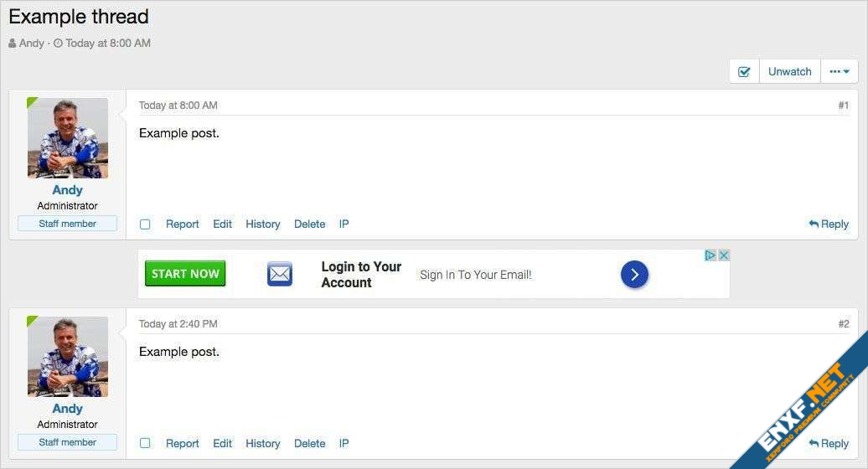The image size is (868, 469).
Task: Edit the second post
Action: click(x=222, y=443)
